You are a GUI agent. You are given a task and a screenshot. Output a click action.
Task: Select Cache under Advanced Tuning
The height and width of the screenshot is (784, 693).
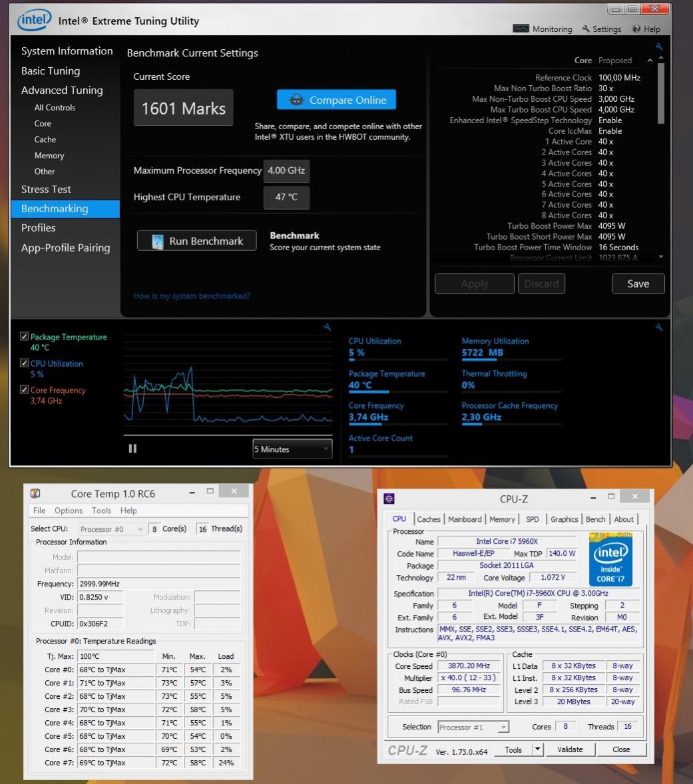[x=45, y=140]
